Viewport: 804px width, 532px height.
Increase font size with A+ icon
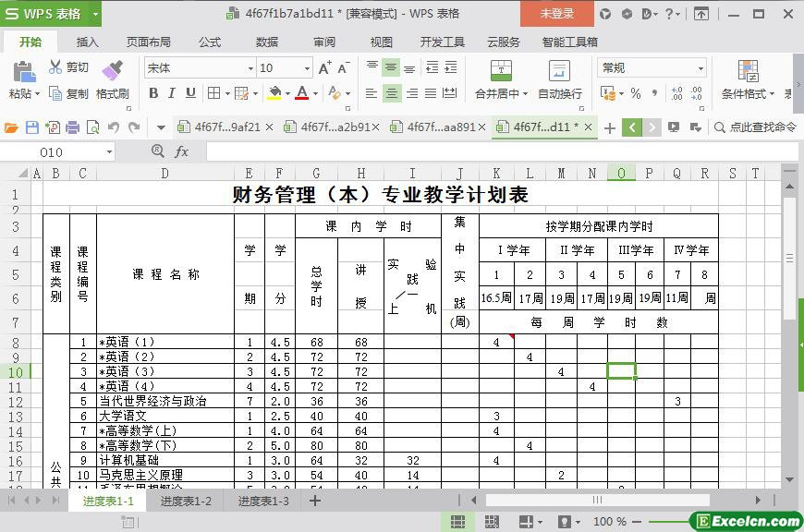tap(325, 68)
